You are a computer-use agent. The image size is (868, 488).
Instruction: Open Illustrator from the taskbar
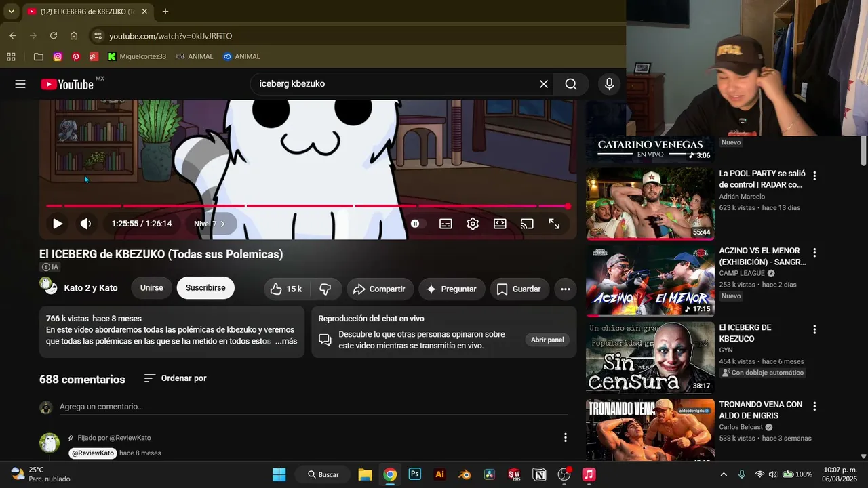(439, 474)
